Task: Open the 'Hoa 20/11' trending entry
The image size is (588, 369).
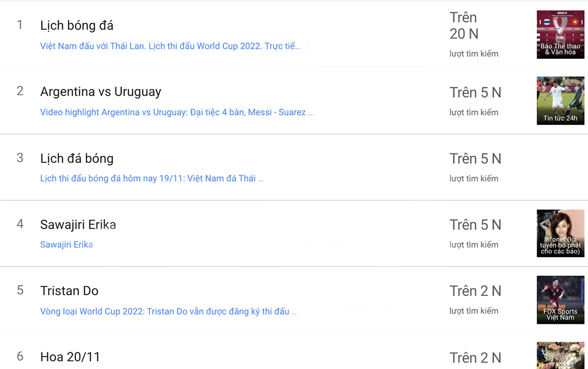Action: point(70,357)
